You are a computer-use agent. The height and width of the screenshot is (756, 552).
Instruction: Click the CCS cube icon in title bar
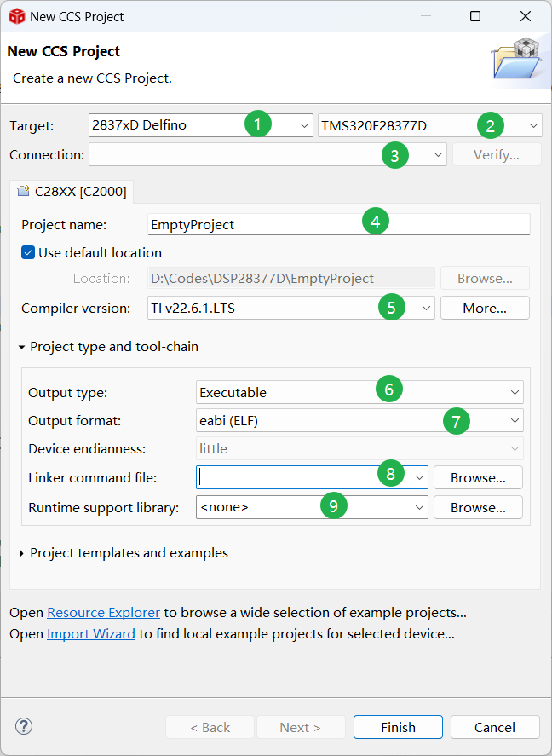pyautogui.click(x=15, y=16)
